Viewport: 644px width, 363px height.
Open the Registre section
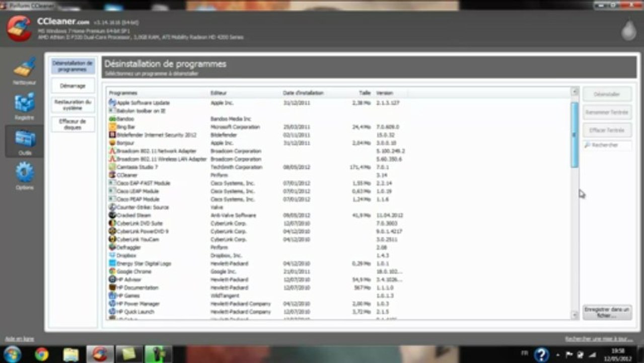24,106
